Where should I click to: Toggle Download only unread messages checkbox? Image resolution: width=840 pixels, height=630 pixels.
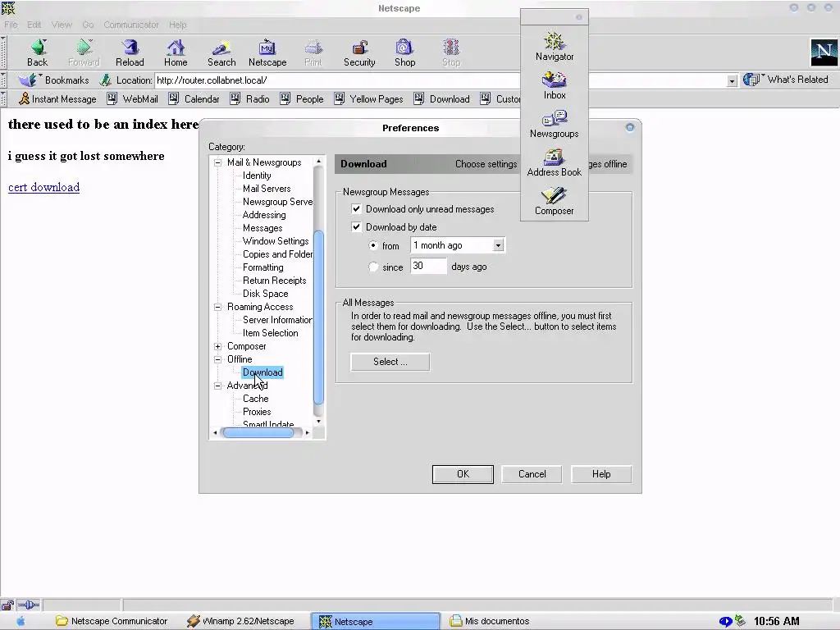[356, 209]
